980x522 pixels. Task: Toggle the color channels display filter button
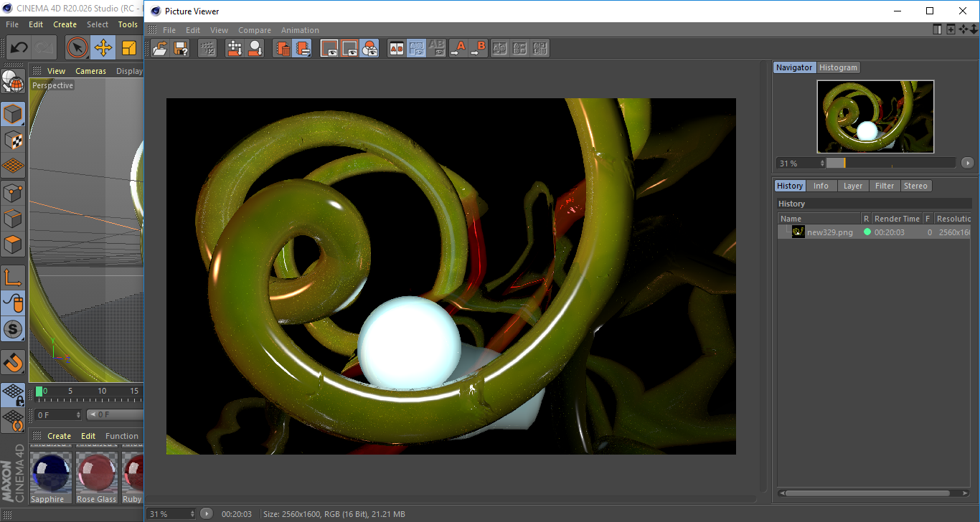[x=369, y=48]
